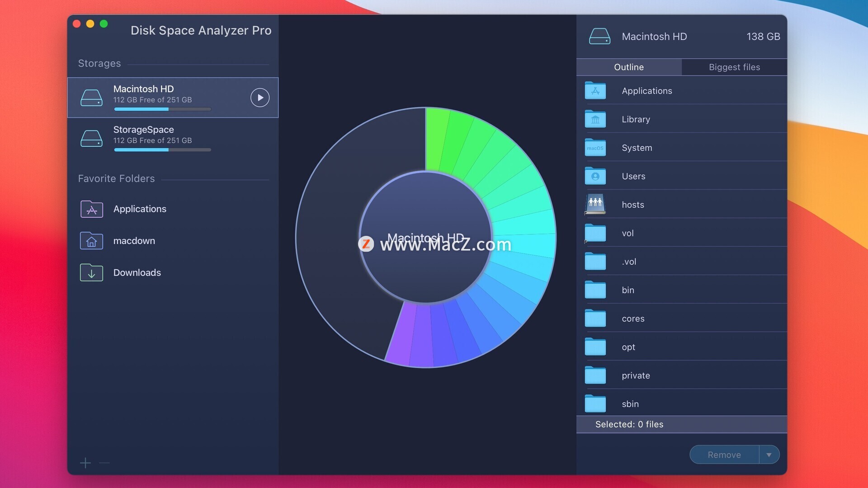
Task: Click Applications folder icon in outline
Action: (x=595, y=91)
